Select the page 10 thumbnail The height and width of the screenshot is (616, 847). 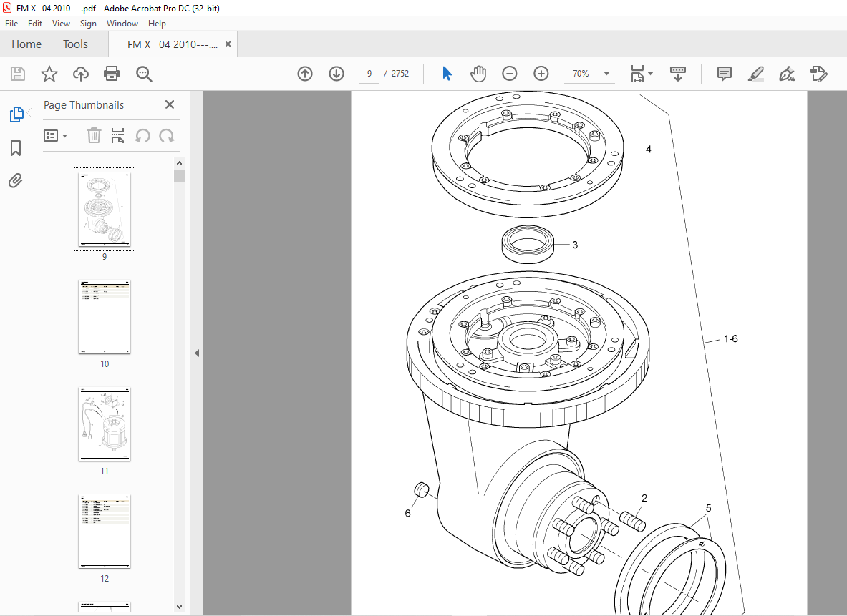point(105,317)
